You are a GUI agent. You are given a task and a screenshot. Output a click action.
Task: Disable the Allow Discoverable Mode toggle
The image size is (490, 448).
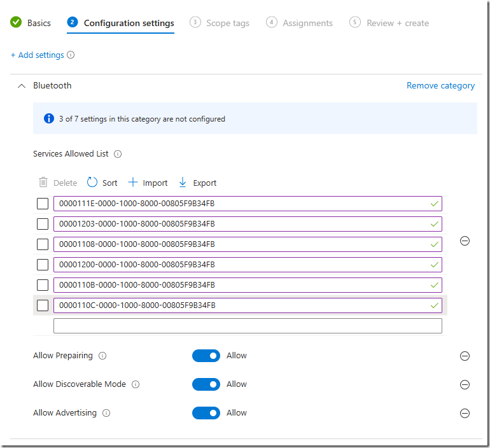pyautogui.click(x=206, y=384)
